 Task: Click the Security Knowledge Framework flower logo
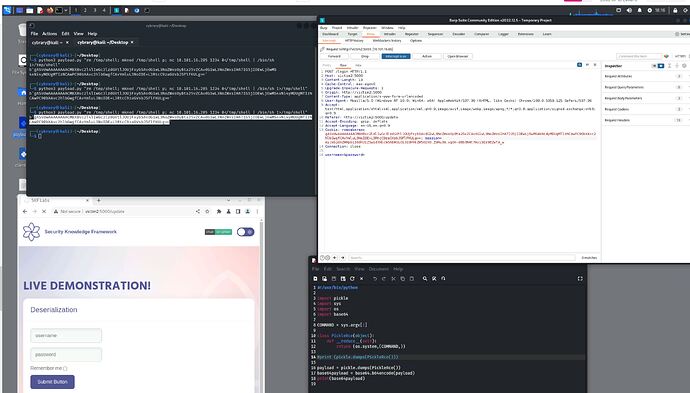click(x=31, y=231)
